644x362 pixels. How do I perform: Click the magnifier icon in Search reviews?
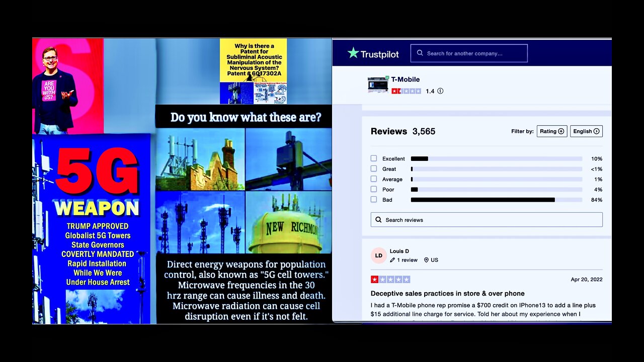click(378, 220)
